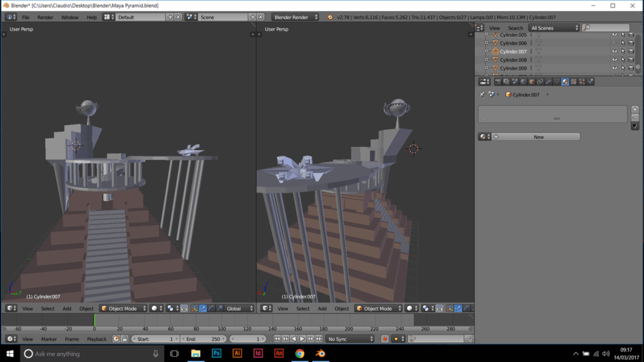Click frame 100 on the timeline ruler
644x362 pixels.
222,329
